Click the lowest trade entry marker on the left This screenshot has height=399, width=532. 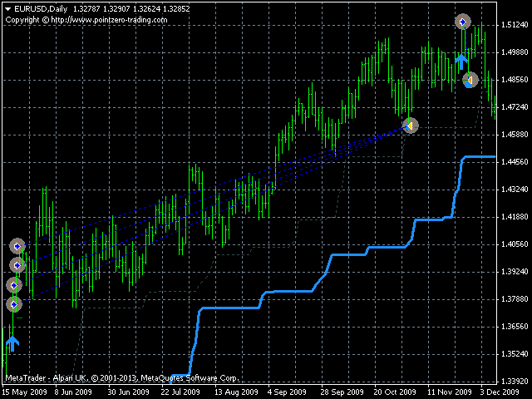pyautogui.click(x=13, y=304)
